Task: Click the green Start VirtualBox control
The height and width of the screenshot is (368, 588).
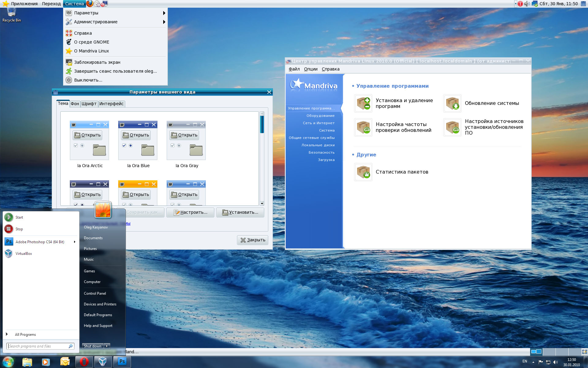Action: point(9,217)
